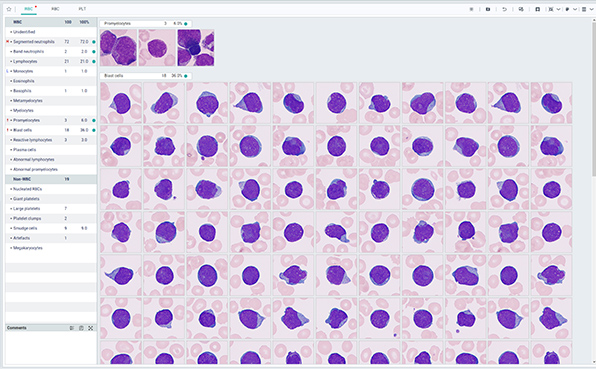
Task: Select first promyelocyte cell thumbnail
Action: point(118,48)
